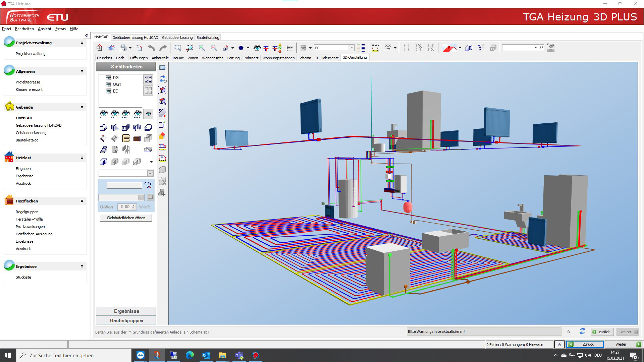The width and height of the screenshot is (644, 362).
Task: Uncheck all floors visibility button
Action: click(x=148, y=90)
